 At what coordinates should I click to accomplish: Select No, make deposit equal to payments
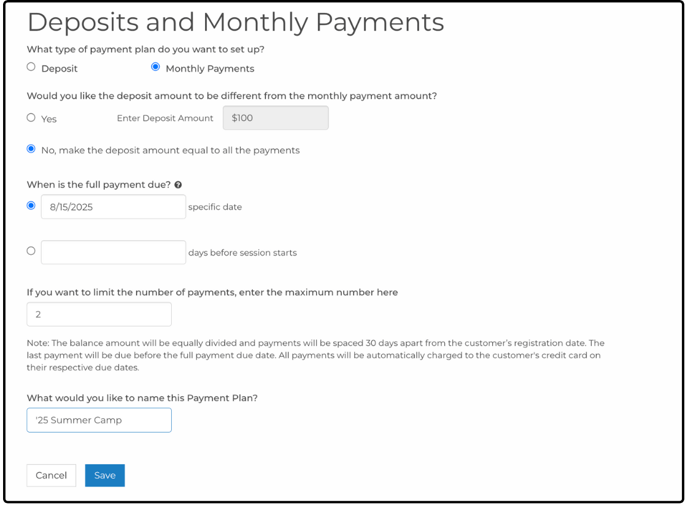[31, 149]
